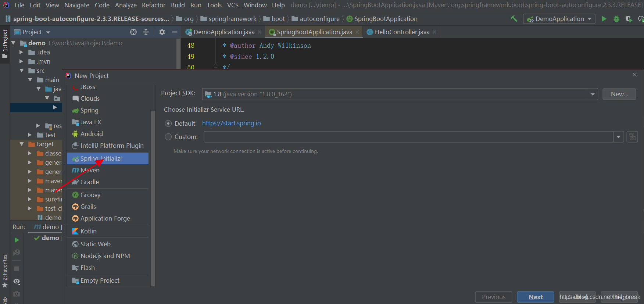Select Default Initializr URL radio button
The width and height of the screenshot is (644, 304).
168,124
